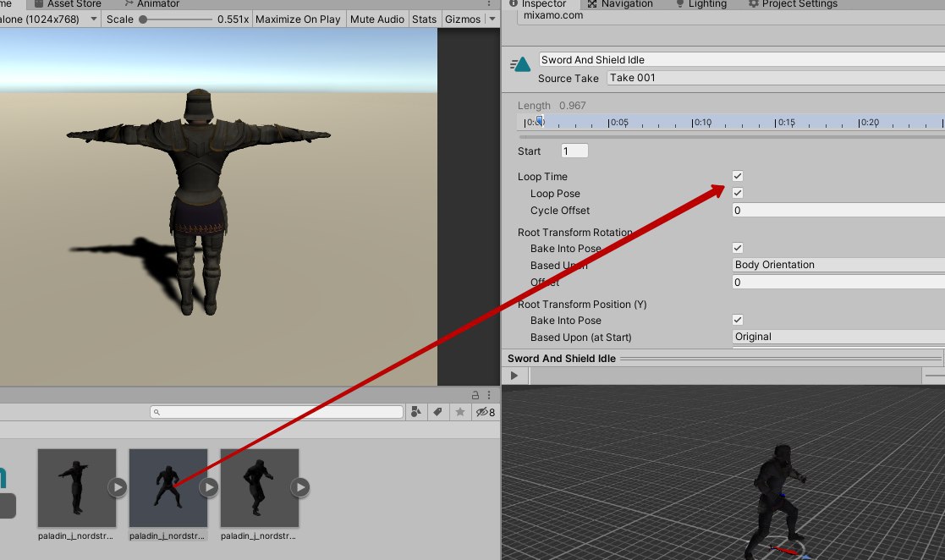This screenshot has height=560, width=945.
Task: Click the Project panel lock icon
Action: [475, 395]
